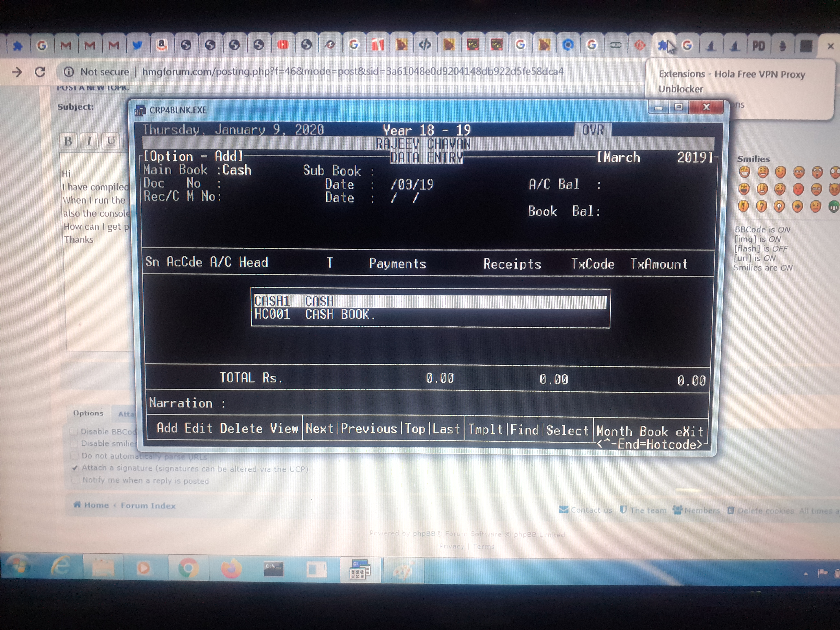Choose Select in the console menu

coord(567,431)
